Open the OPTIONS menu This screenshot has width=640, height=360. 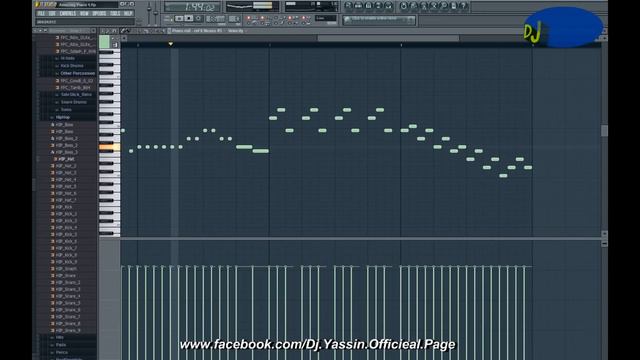pos(99,13)
